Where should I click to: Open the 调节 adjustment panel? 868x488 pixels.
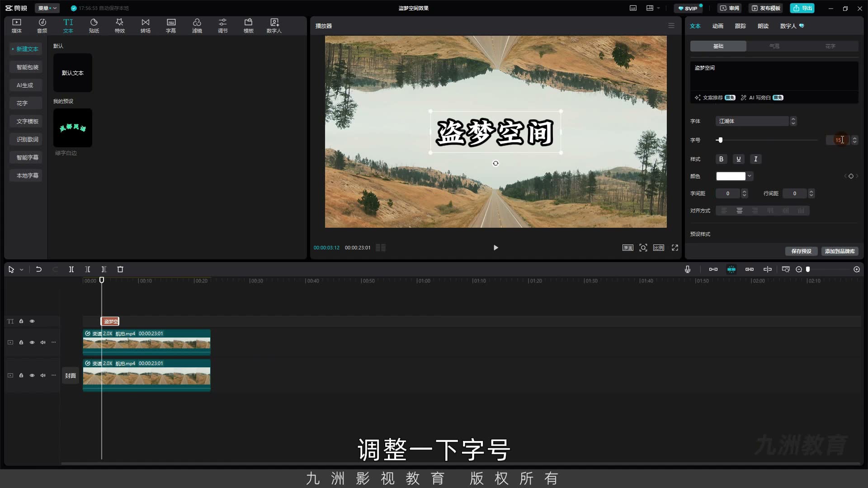click(223, 26)
